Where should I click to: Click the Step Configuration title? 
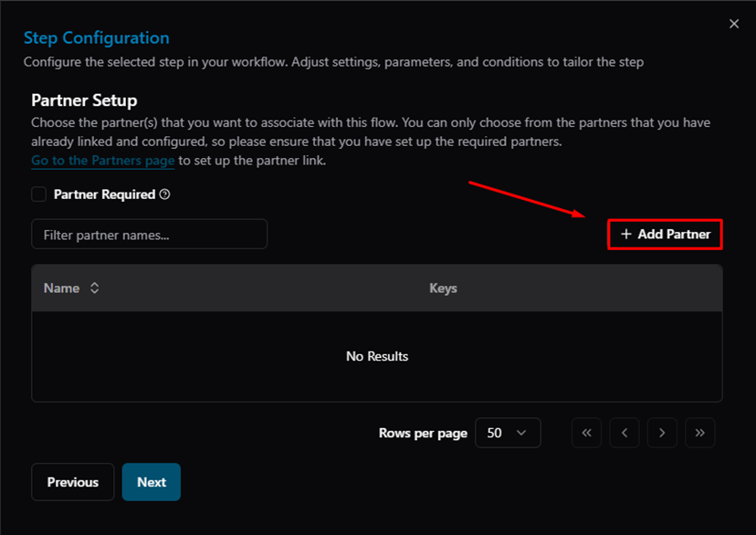[x=97, y=38]
